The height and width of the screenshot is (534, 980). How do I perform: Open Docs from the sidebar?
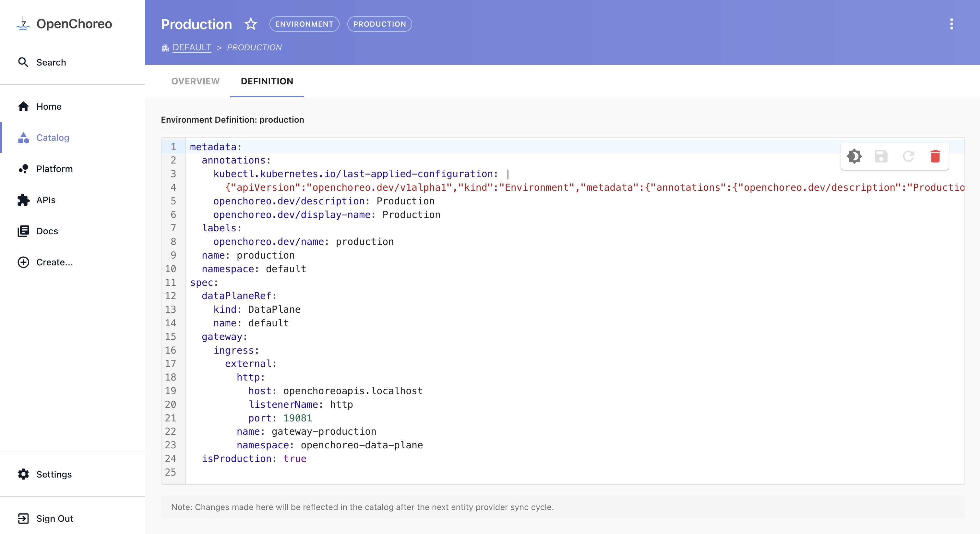tap(47, 231)
